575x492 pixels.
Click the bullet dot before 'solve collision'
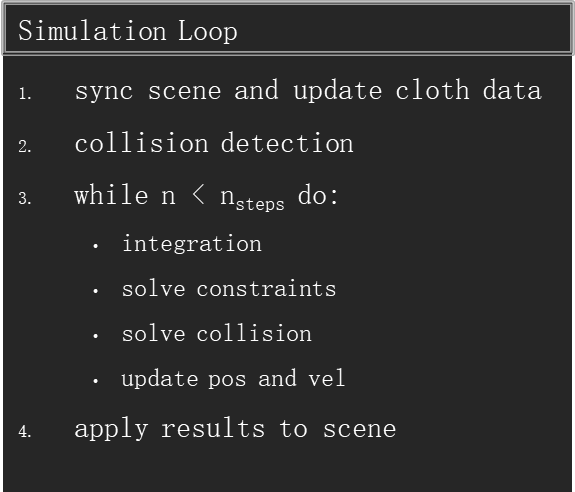point(96,336)
